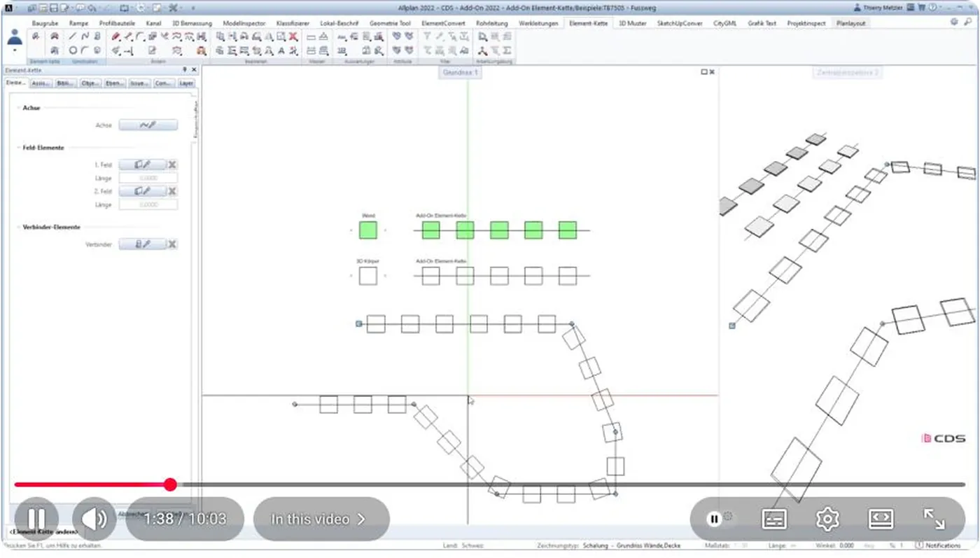
Task: Switch to the Layer panel tab
Action: (186, 83)
